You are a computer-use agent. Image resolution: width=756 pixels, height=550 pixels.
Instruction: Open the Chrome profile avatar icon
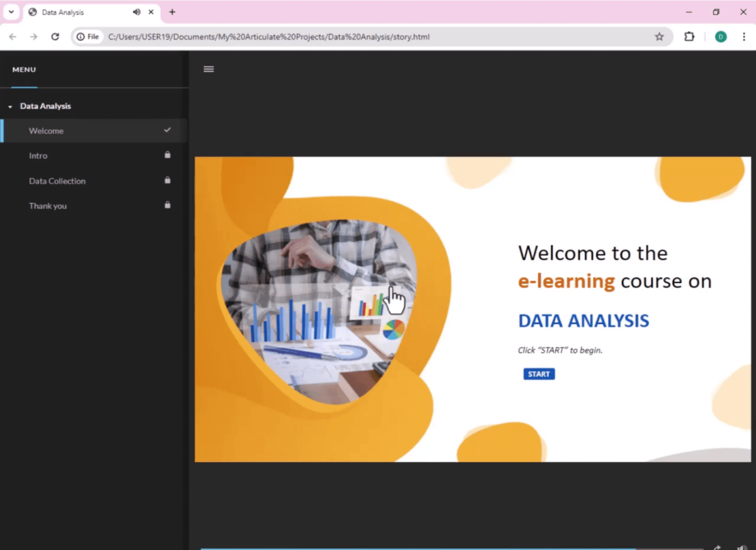point(720,36)
